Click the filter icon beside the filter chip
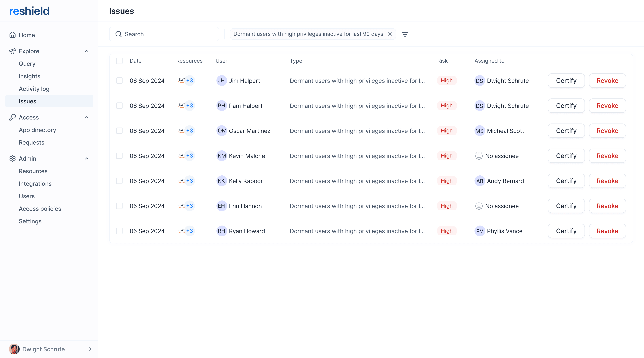This screenshot has height=358, width=644. (405, 34)
